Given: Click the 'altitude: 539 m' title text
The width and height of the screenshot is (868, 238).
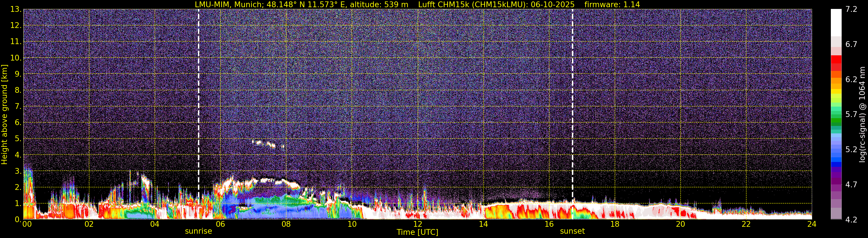Looking at the screenshot, I should [379, 4].
